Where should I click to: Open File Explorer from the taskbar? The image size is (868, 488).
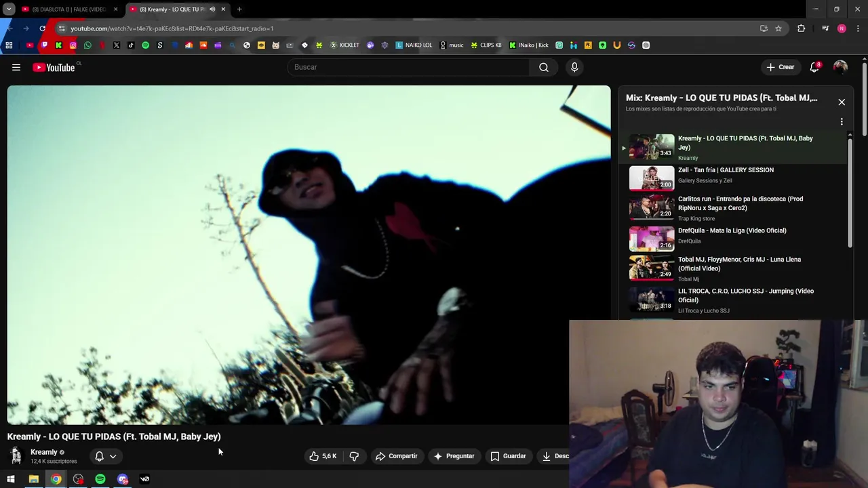33,479
